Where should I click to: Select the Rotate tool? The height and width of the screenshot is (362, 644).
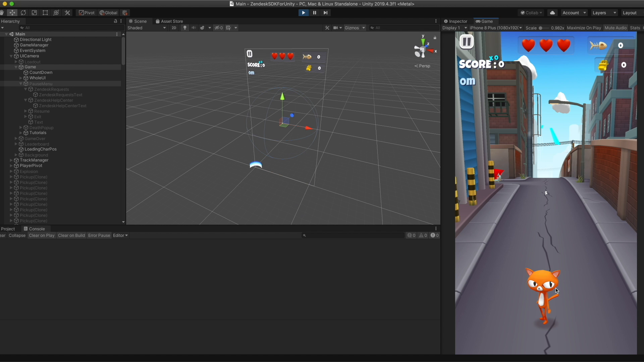click(23, 13)
